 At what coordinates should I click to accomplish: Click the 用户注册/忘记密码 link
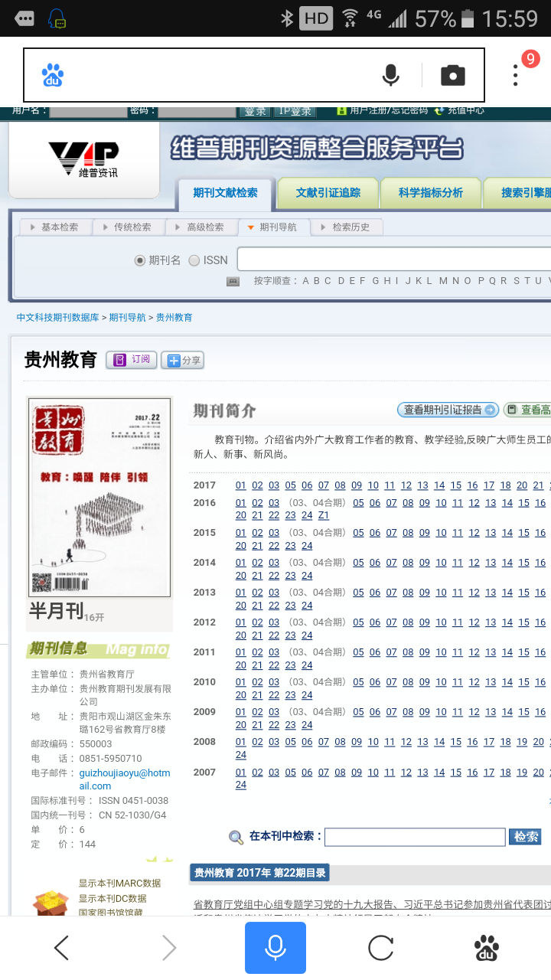tap(388, 110)
